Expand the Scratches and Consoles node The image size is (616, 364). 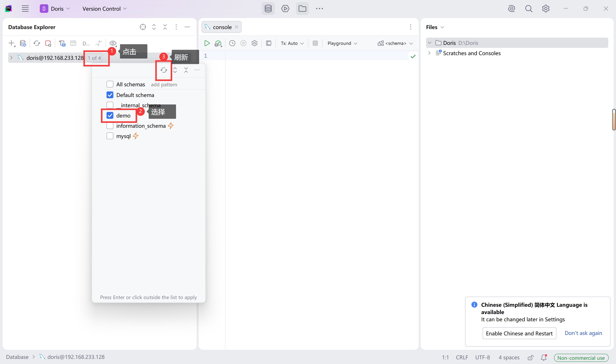point(429,53)
